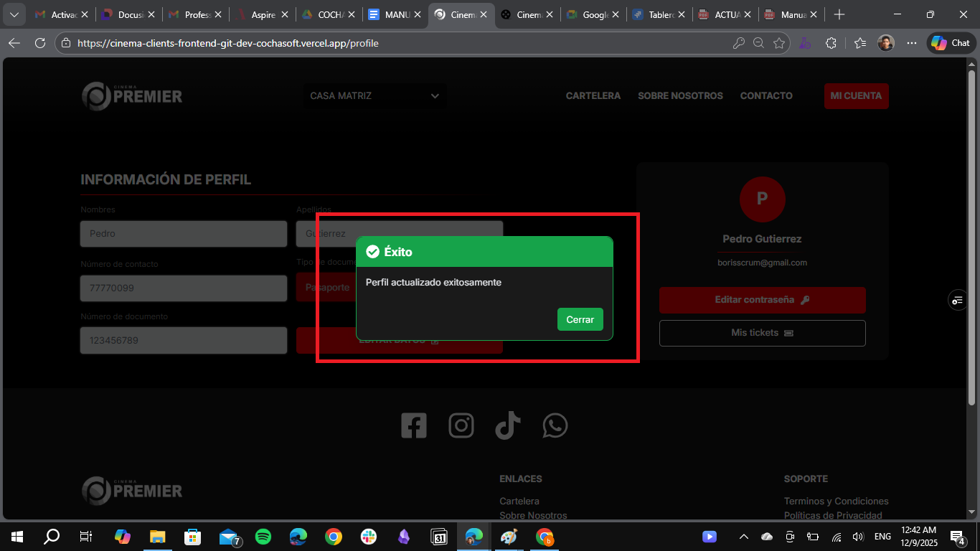Open the tab list chevron button
The width and height of the screenshot is (980, 551).
(14, 14)
